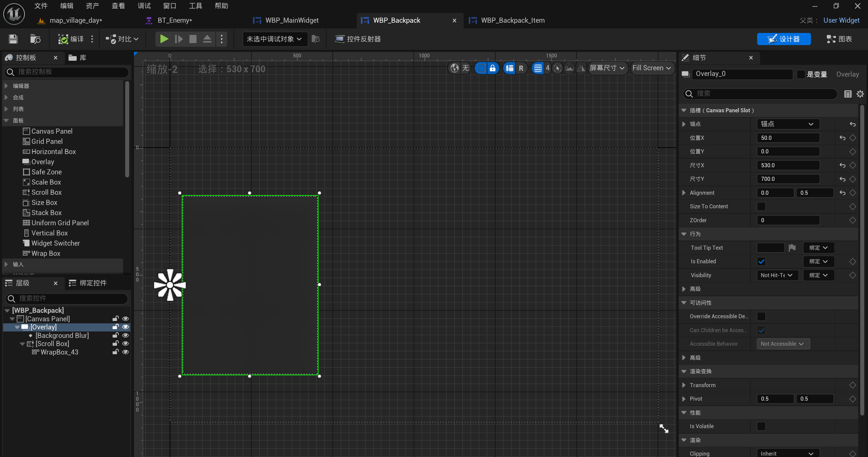Switch to the WBP_MainWidget tab

coord(292,20)
